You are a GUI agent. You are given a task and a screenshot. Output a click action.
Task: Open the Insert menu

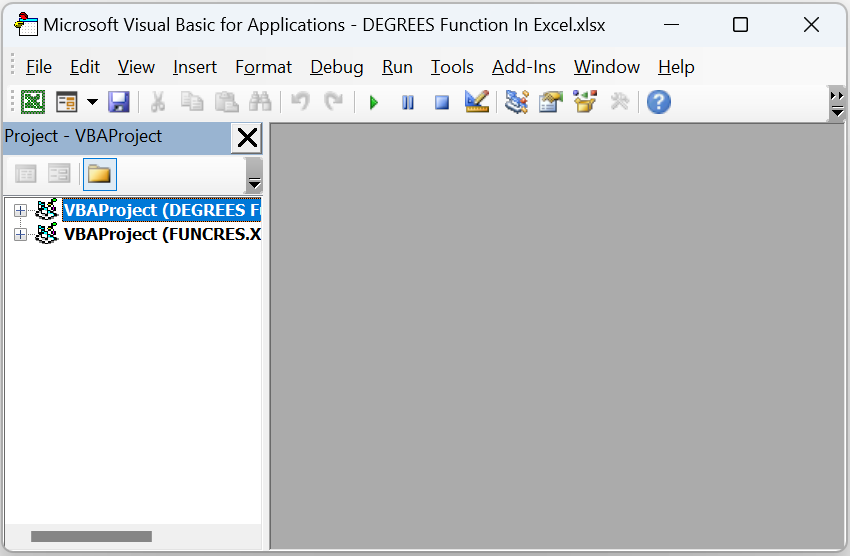coord(195,67)
